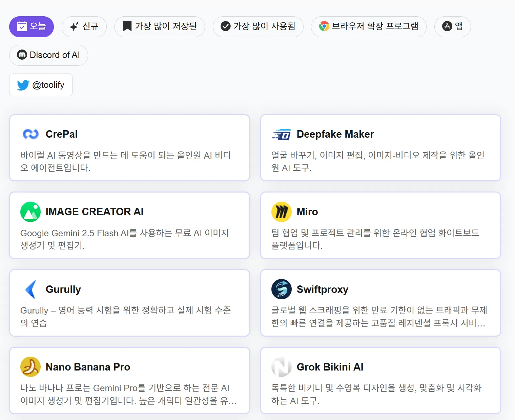Open the Swiftproxy title link
The width and height of the screenshot is (515, 420).
coord(323,289)
